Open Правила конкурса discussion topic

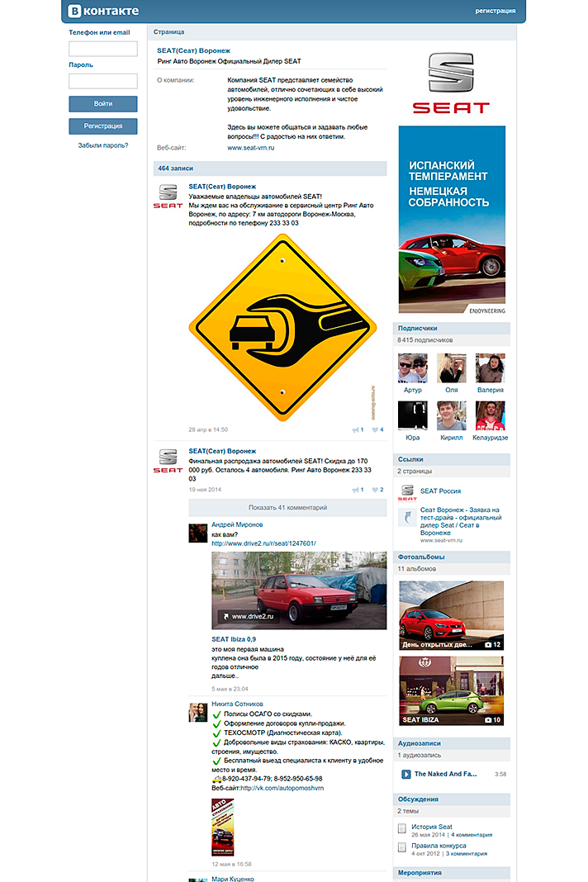point(439,846)
